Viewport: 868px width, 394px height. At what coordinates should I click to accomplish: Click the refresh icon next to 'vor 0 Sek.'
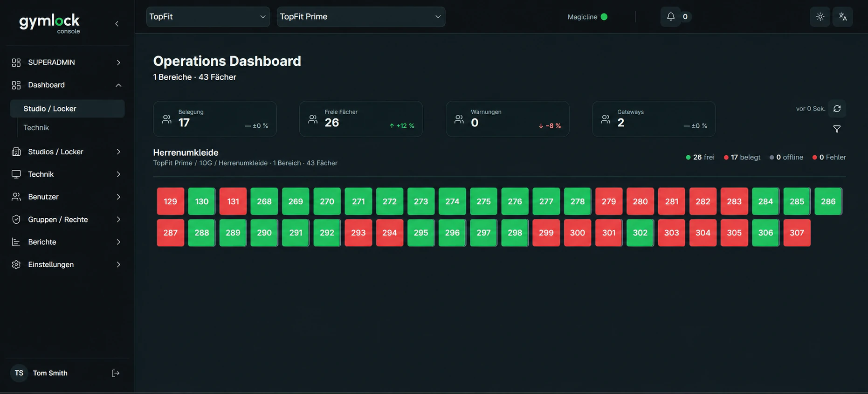pyautogui.click(x=837, y=109)
